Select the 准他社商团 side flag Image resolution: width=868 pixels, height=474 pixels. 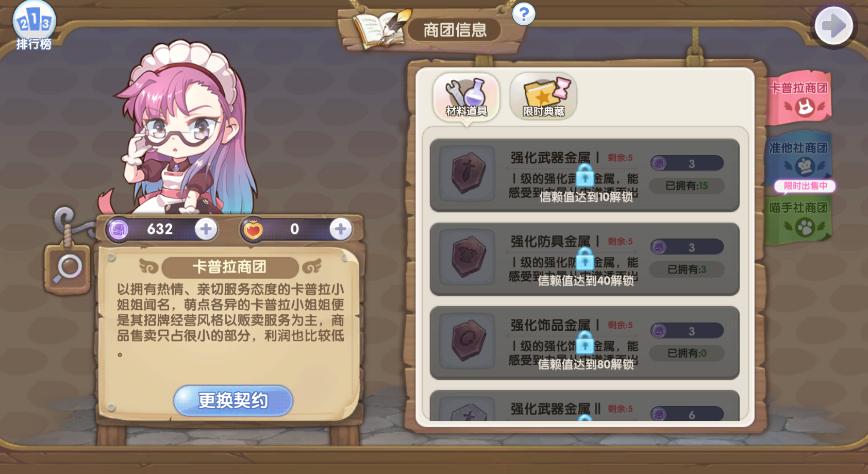coord(799,157)
